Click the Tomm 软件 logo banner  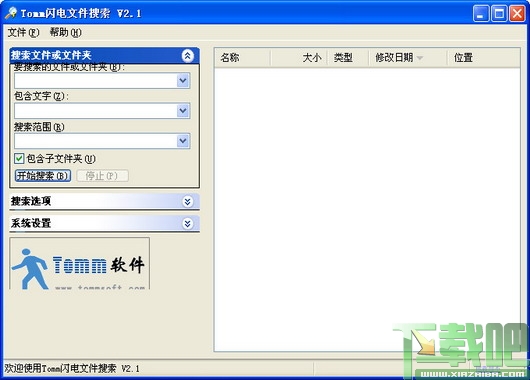click(80, 264)
